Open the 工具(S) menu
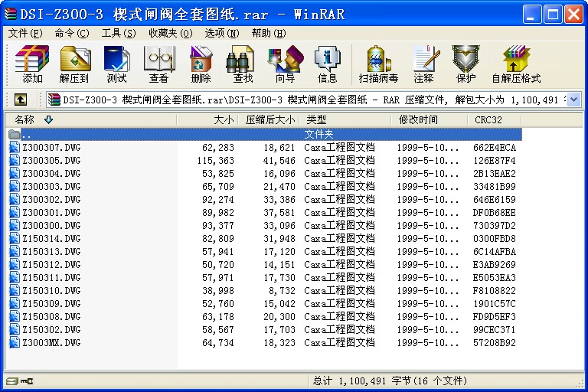 pyautogui.click(x=119, y=34)
